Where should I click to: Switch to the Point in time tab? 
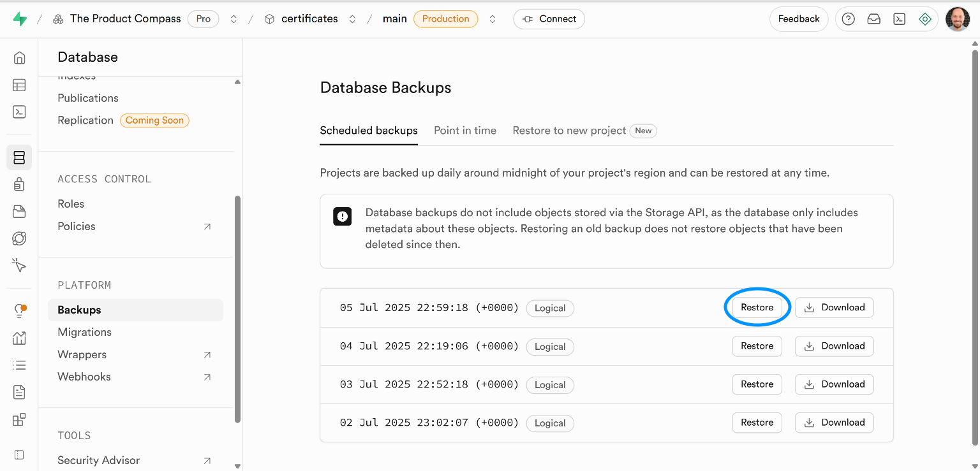pyautogui.click(x=465, y=130)
